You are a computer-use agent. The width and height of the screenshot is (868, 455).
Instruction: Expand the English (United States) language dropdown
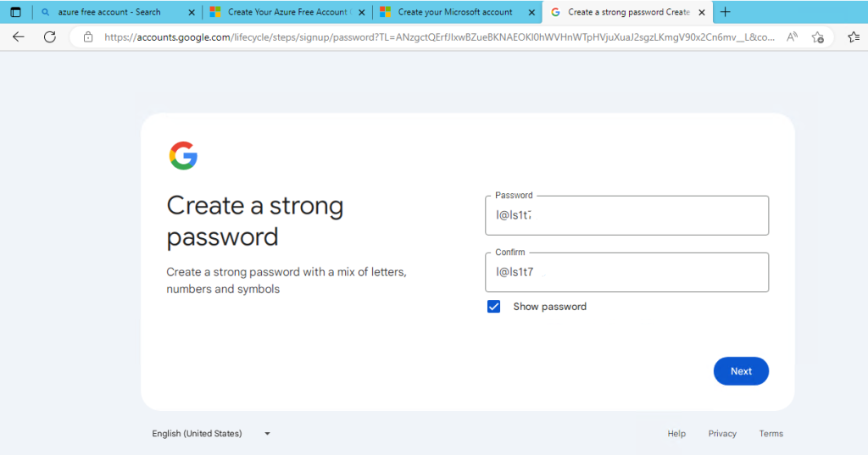coord(211,434)
